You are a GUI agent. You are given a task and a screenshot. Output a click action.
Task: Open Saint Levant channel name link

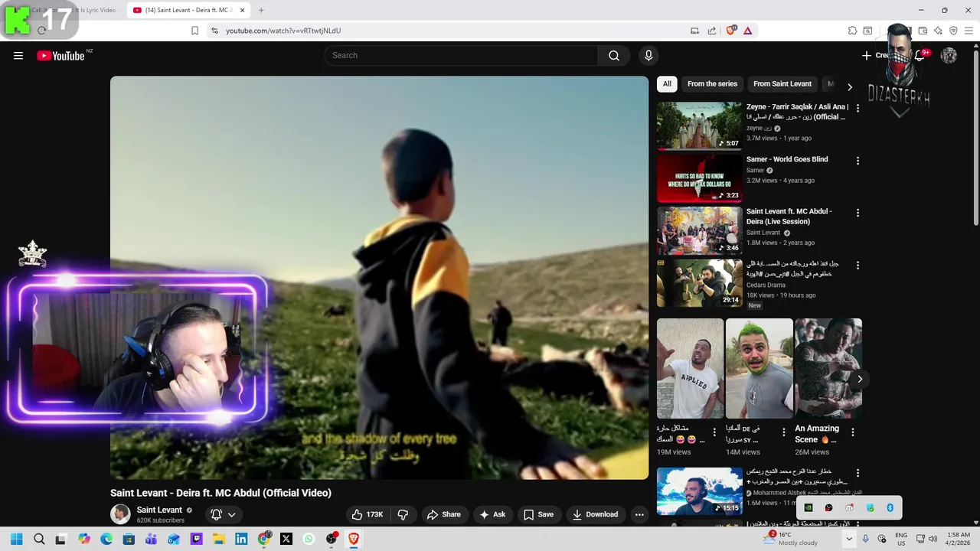click(x=159, y=510)
